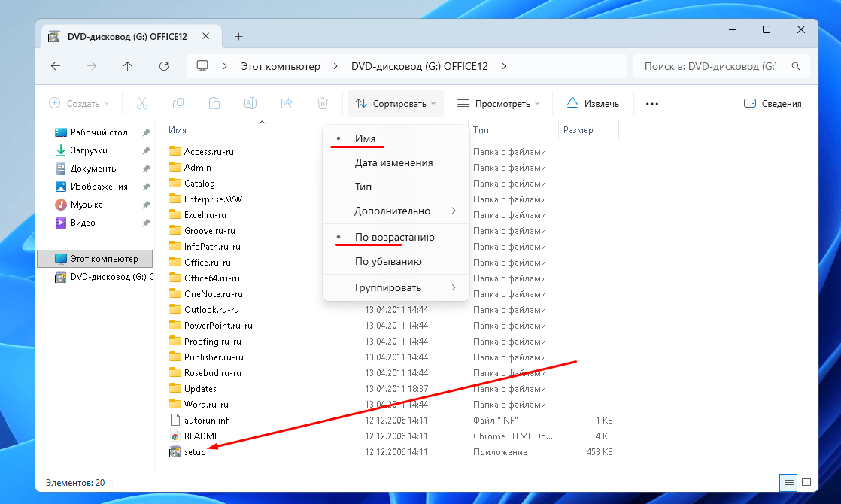Click DVD-дисковод (G:) OFFICE12 in address bar

[x=420, y=66]
